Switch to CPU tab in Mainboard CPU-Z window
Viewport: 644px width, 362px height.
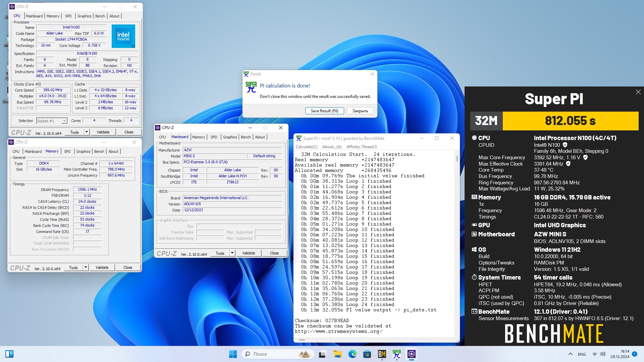pyautogui.click(x=162, y=137)
